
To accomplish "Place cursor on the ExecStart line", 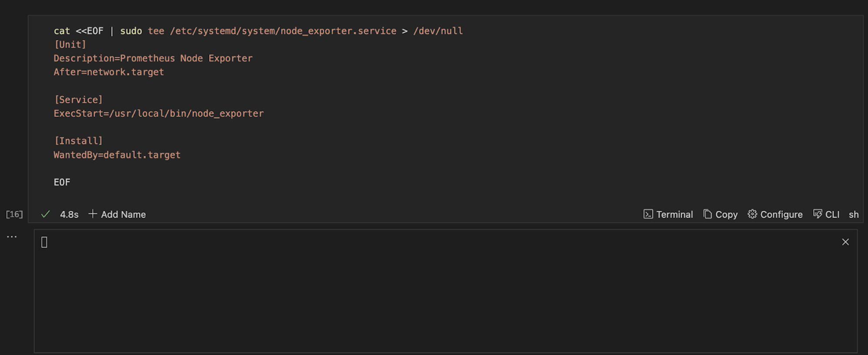I will (158, 113).
